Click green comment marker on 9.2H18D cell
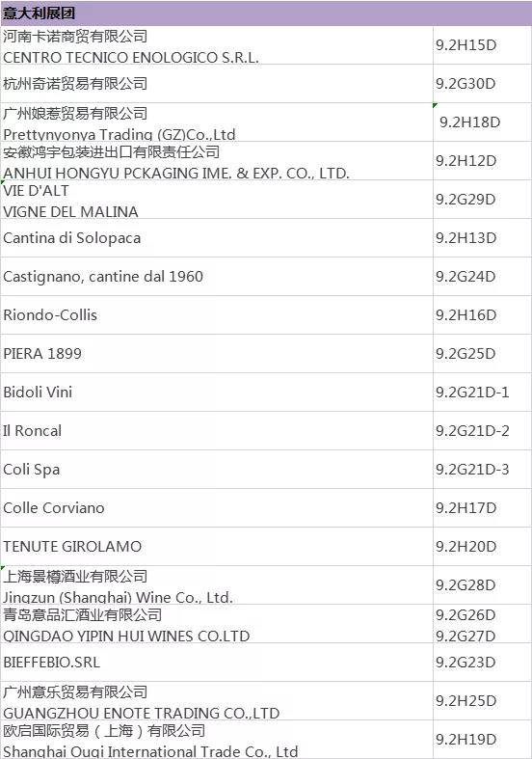The width and height of the screenshot is (532, 759). coord(436,105)
